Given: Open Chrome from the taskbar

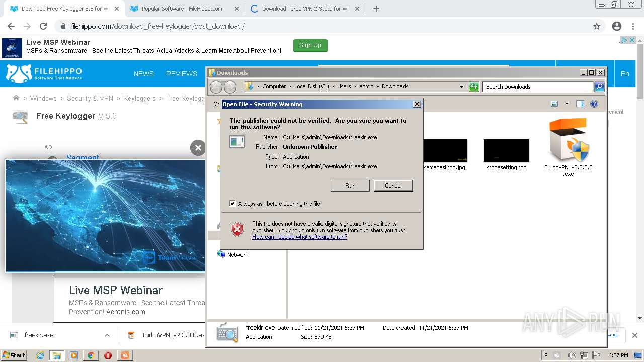Looking at the screenshot, I should point(91,355).
